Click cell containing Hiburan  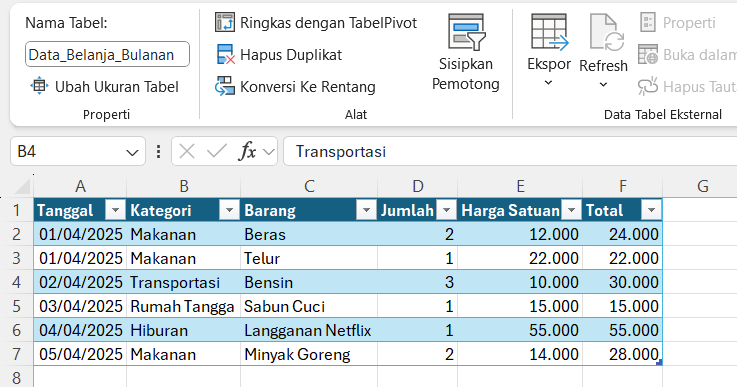click(183, 330)
